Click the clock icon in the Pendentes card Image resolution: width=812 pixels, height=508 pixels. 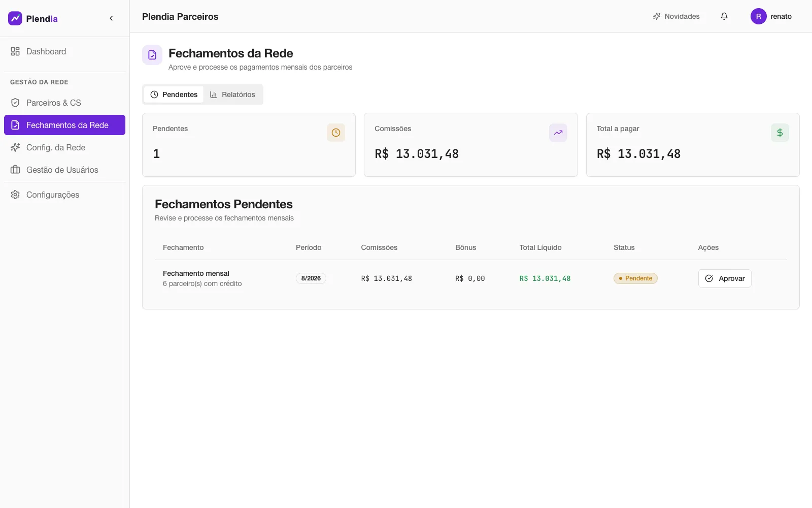(x=336, y=133)
